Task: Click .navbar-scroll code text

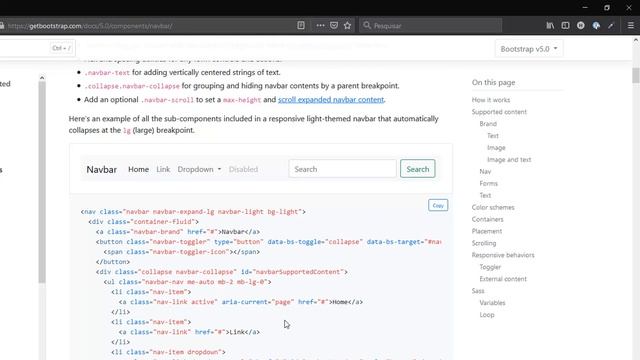Action: click(x=167, y=100)
